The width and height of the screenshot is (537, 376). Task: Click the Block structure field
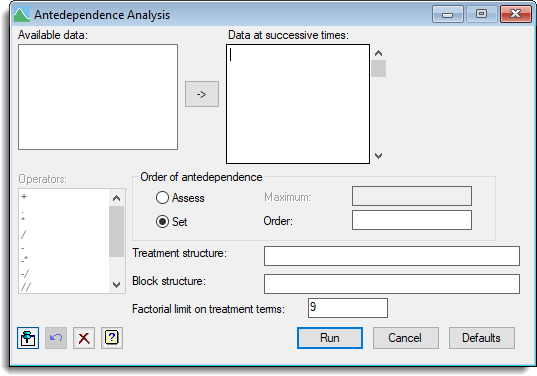[x=392, y=284]
